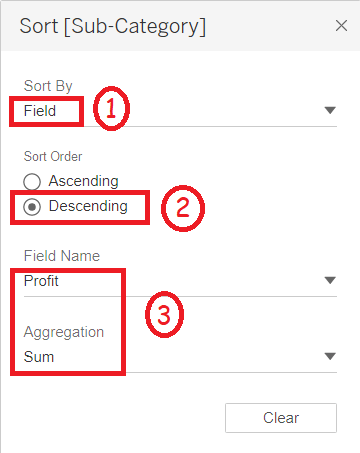Click the 'Ascending' text label
This screenshot has height=453, width=360.
coord(83,181)
